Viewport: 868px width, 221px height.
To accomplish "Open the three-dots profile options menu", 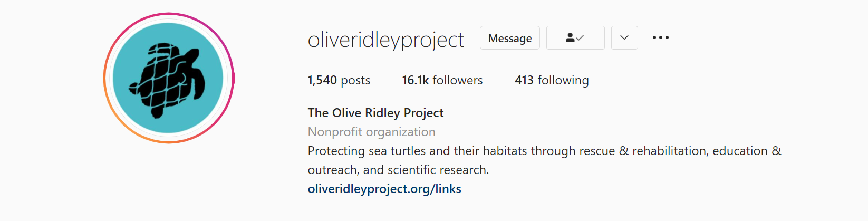I will click(660, 37).
